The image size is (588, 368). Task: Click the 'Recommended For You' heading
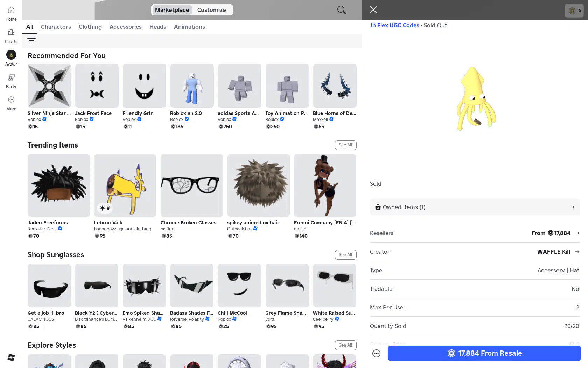point(66,56)
